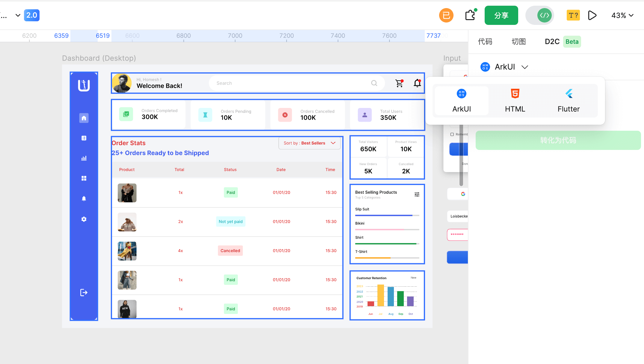Viewport: 644px width, 364px height.
Task: Click the settings gear in blue sidebar
Action: (84, 219)
